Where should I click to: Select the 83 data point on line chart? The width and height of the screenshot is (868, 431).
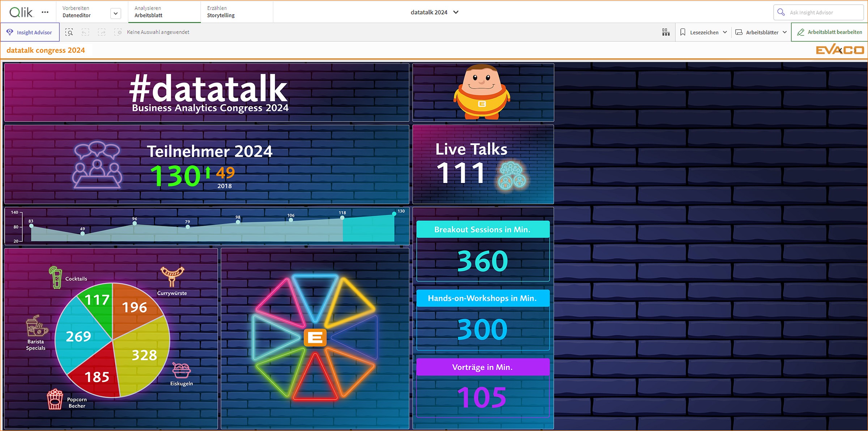click(x=31, y=226)
